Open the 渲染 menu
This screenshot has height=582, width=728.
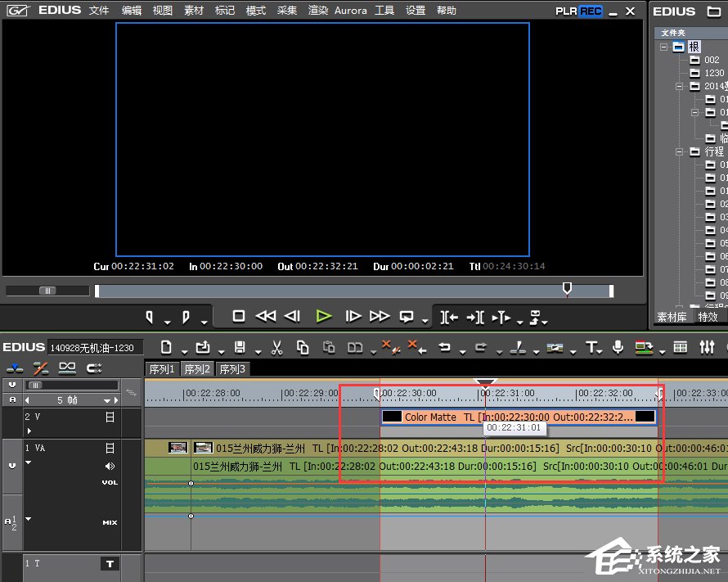click(318, 11)
